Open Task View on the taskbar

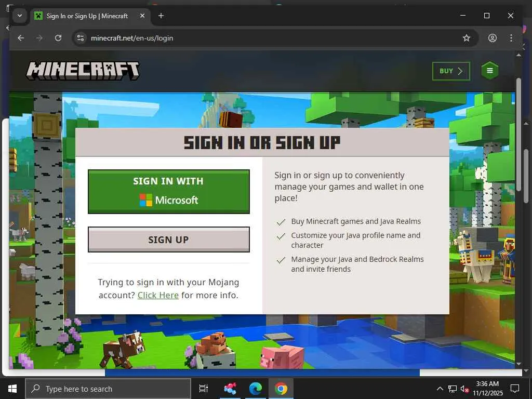(x=204, y=389)
